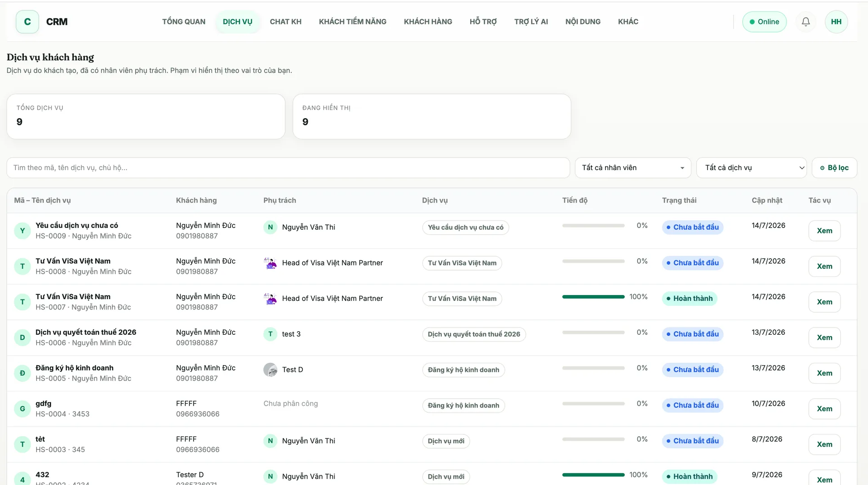
Task: Go to the TRỢ LÝ AI tab
Action: point(531,22)
